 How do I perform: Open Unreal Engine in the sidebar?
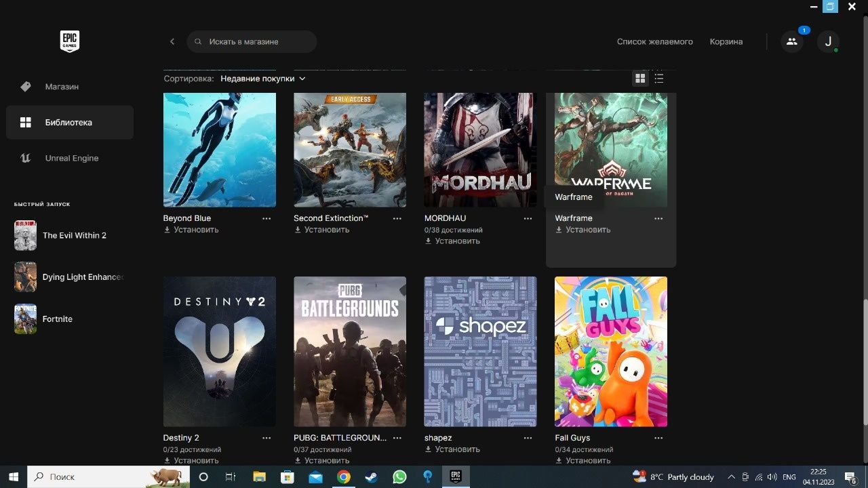tap(70, 158)
